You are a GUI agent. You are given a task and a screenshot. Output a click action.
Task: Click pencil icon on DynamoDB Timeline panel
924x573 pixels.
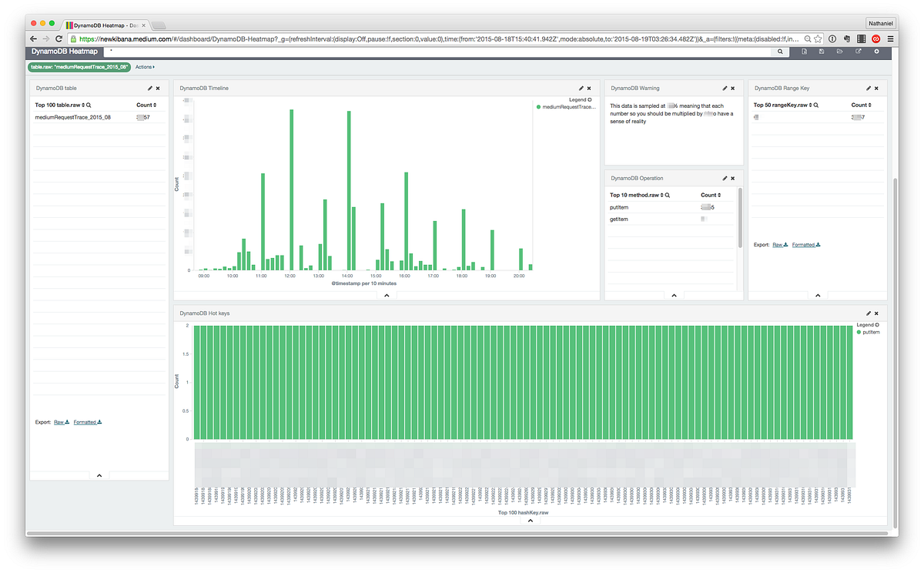(x=581, y=89)
